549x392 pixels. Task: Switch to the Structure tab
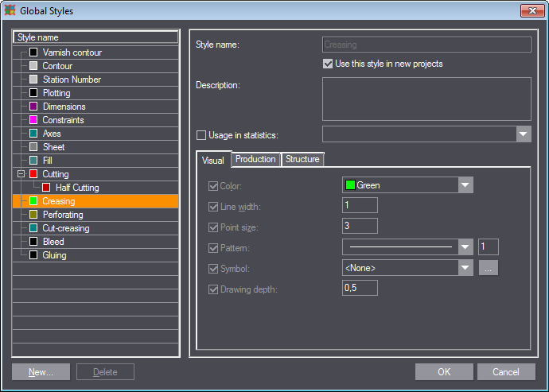pos(302,159)
